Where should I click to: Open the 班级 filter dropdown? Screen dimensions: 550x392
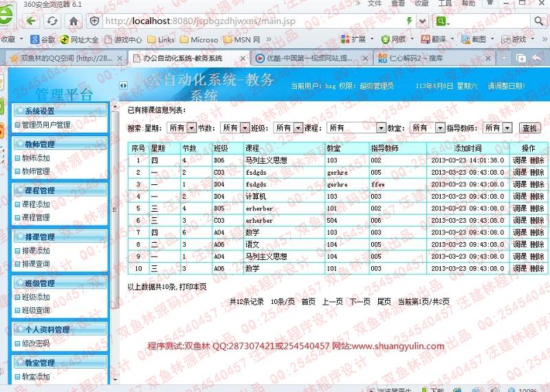click(x=287, y=128)
